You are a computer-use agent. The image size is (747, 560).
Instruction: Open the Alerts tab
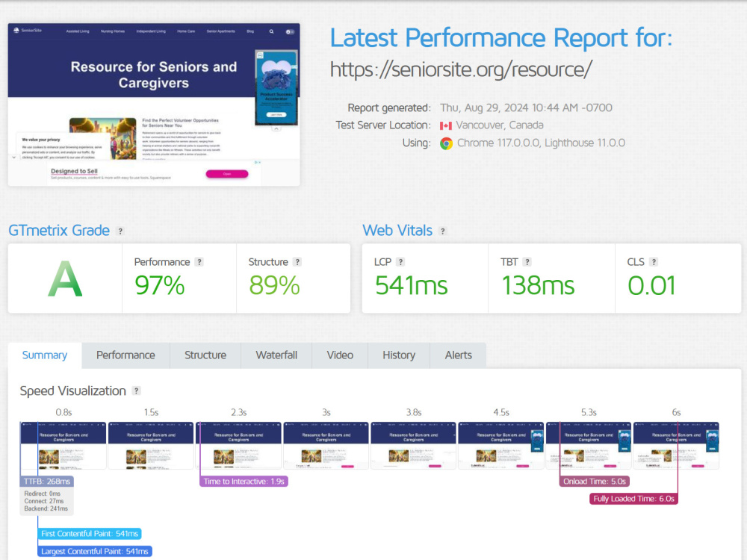click(459, 355)
